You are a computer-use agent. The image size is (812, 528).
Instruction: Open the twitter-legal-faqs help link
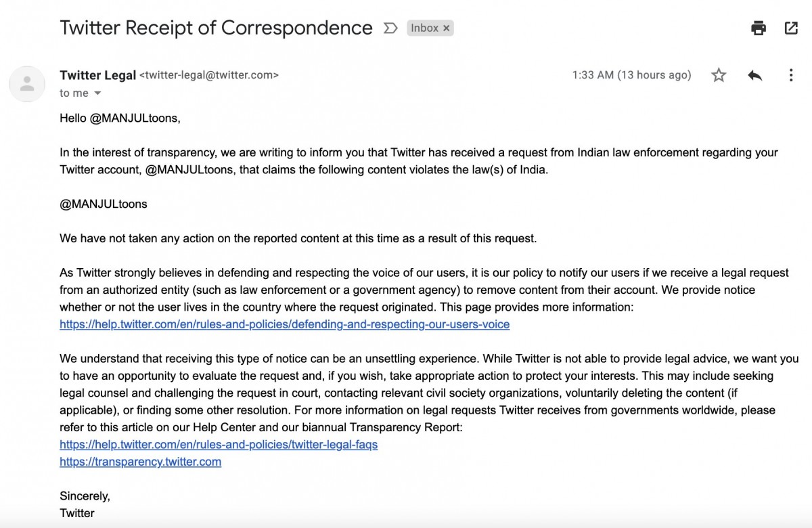(x=219, y=445)
